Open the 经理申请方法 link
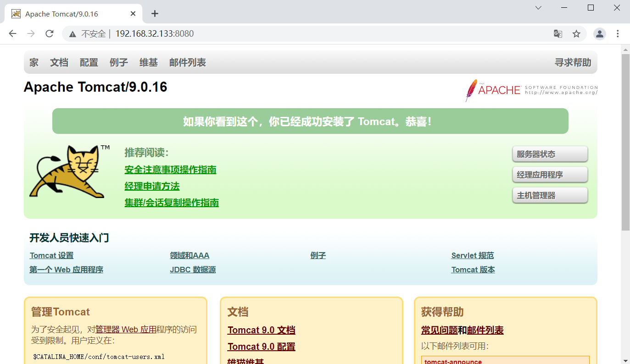 (x=152, y=186)
